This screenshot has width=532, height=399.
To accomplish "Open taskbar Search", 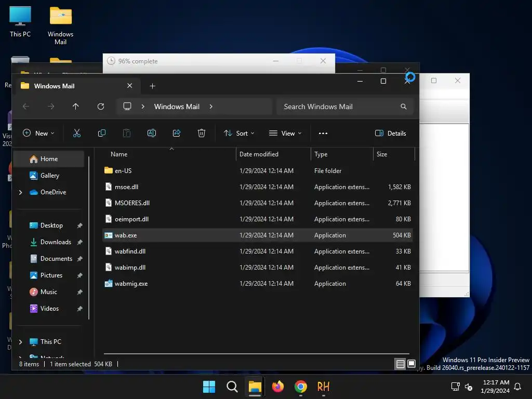I will point(232,387).
